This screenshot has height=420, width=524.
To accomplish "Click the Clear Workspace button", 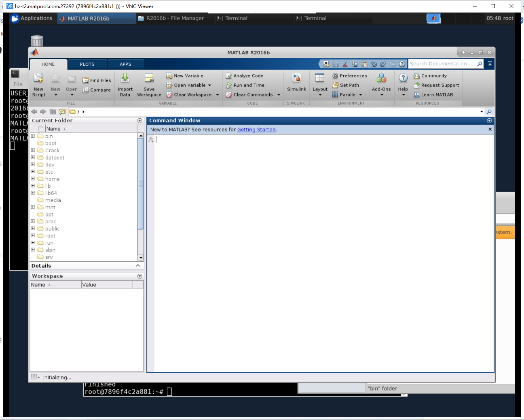I will tap(189, 95).
